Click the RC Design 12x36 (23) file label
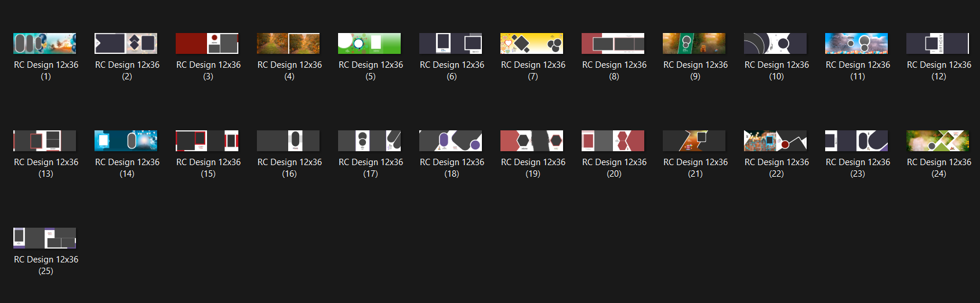980x303 pixels. [x=858, y=168]
